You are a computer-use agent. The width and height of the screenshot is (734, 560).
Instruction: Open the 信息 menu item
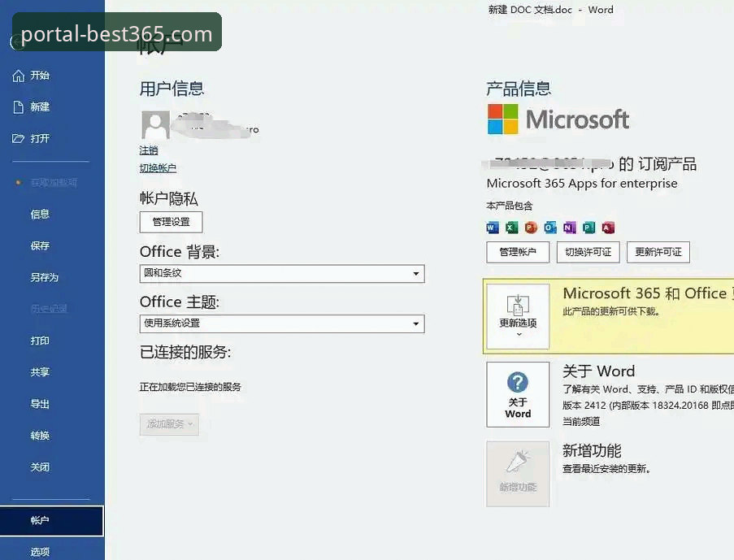click(x=40, y=215)
